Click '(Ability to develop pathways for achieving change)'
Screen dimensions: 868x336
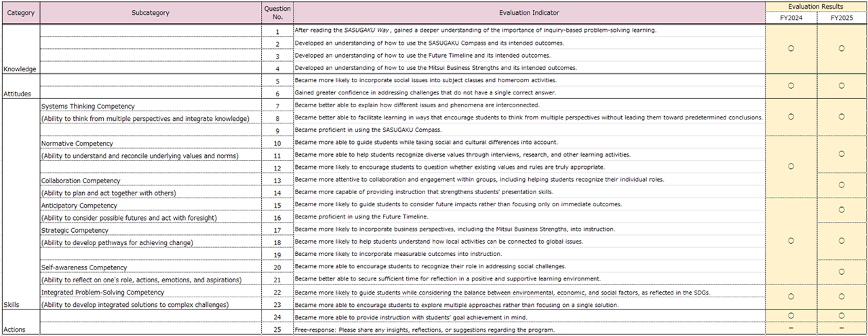[116, 242]
